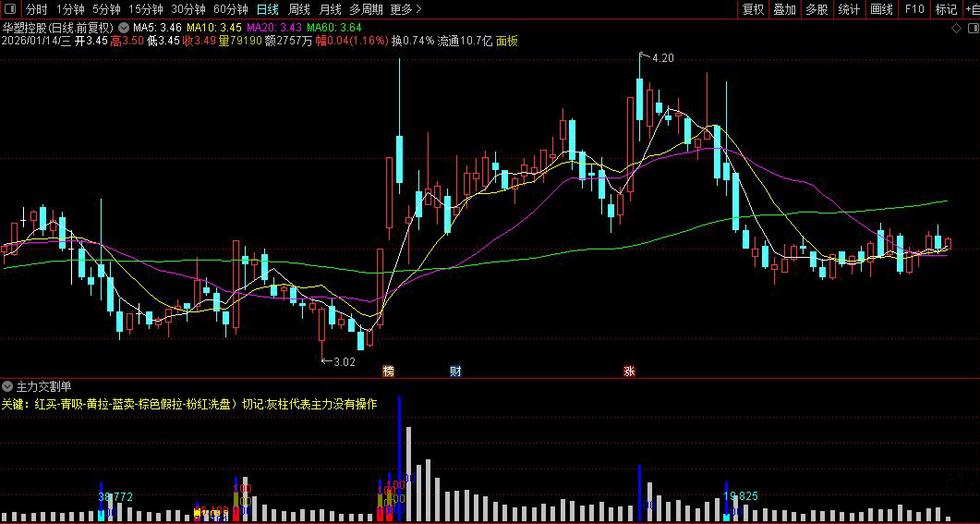Click the 4.20 high price marker
The height and width of the screenshot is (524, 980).
pos(663,58)
